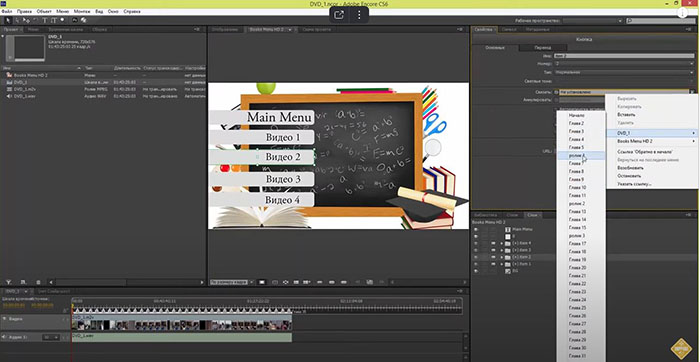This screenshot has width=700, height=362.
Task: Open the Project panel flyout menu icon
Action: (198, 29)
